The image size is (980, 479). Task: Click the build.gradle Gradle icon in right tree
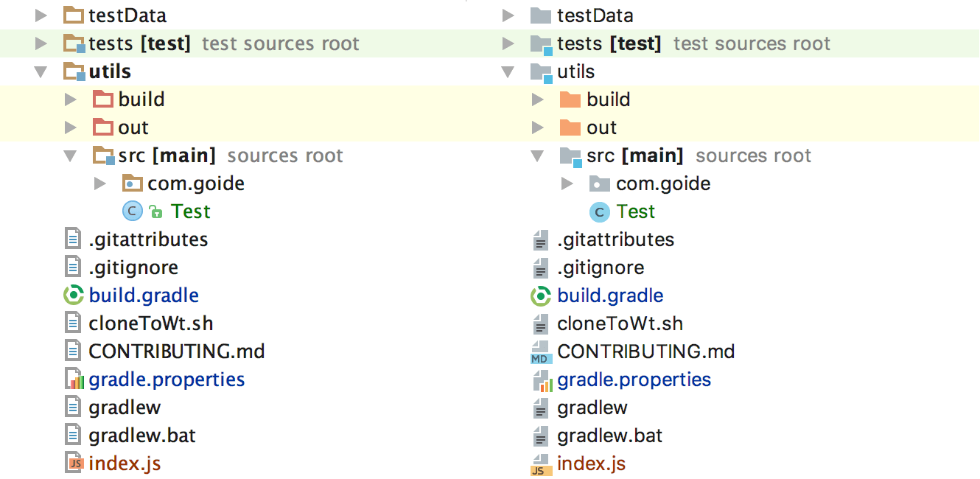tap(541, 296)
